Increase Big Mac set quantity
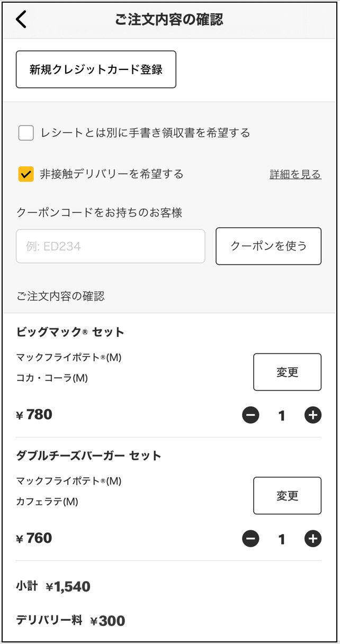The height and width of the screenshot is (644, 340). 313,416
